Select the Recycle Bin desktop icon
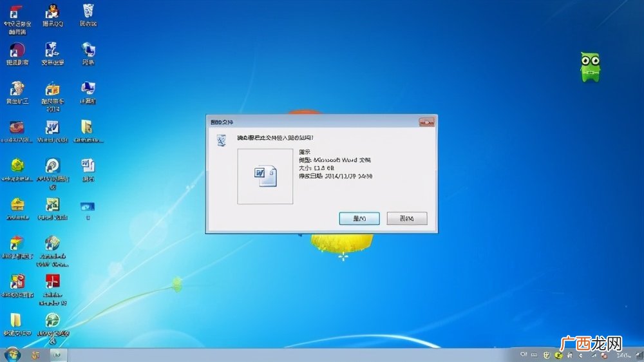644x362 pixels. [x=88, y=15]
